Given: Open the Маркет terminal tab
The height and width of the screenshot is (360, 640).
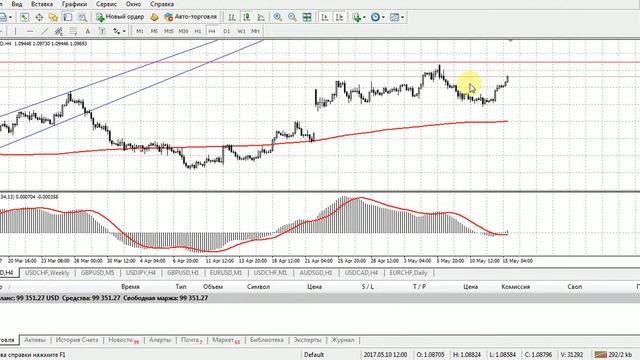Looking at the screenshot, I should click(226, 340).
